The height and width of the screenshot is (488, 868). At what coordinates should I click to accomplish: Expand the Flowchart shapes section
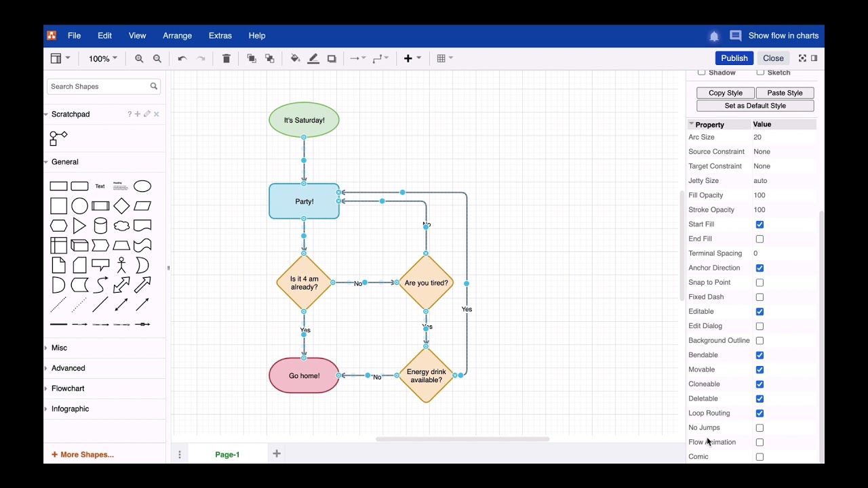[x=68, y=388]
